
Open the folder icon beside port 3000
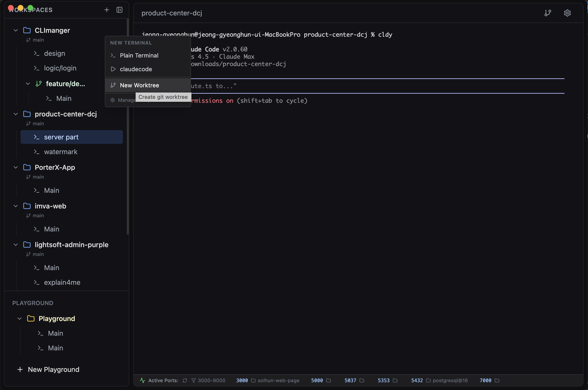point(253,380)
